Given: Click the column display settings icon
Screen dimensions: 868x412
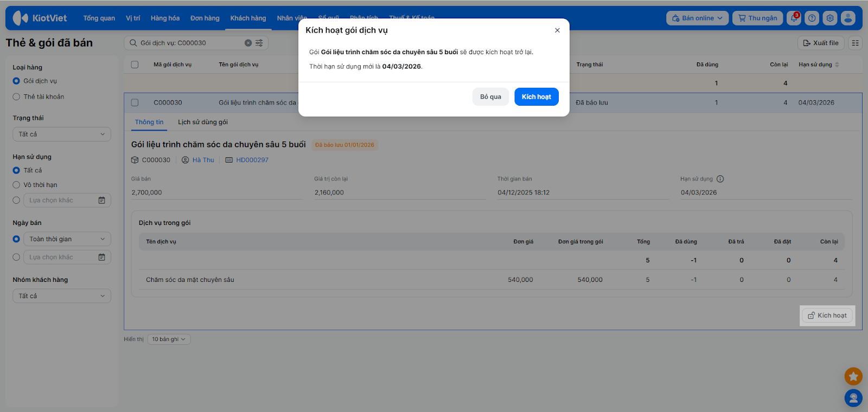Looking at the screenshot, I should pyautogui.click(x=856, y=43).
